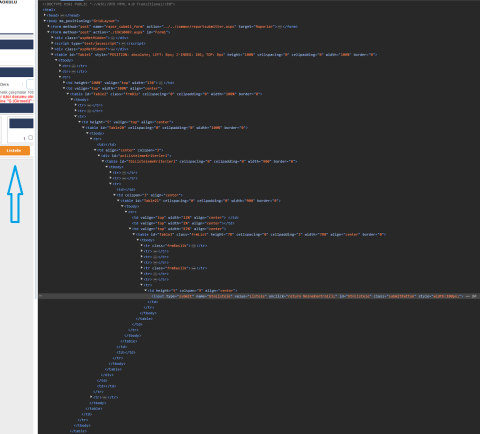Screen dimensions: 480x434
Task: Collapse the Table20 table node
Action: [83, 128]
